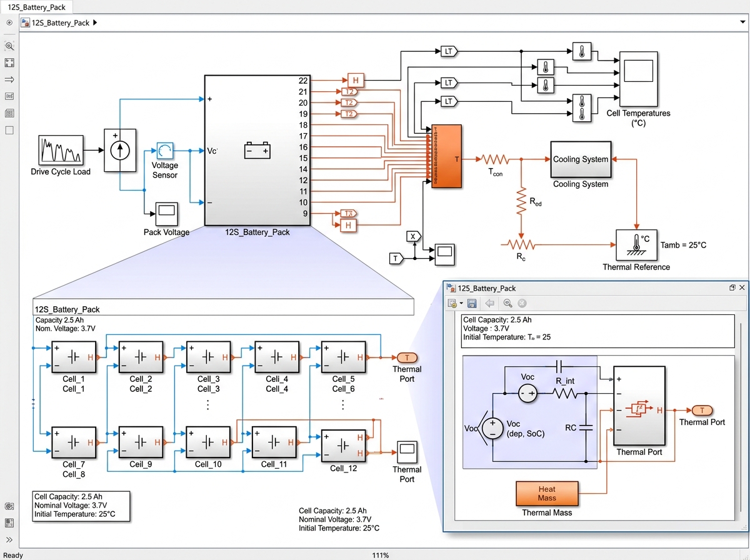Select the Cell_3 battery block
Image resolution: width=750 pixels, height=560 pixels.
coord(208,357)
